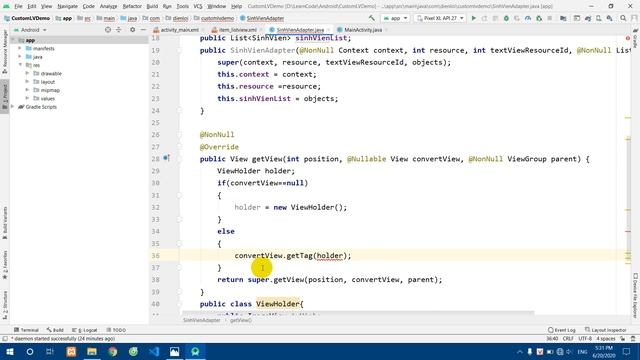Collapse the app module node

click(13, 40)
